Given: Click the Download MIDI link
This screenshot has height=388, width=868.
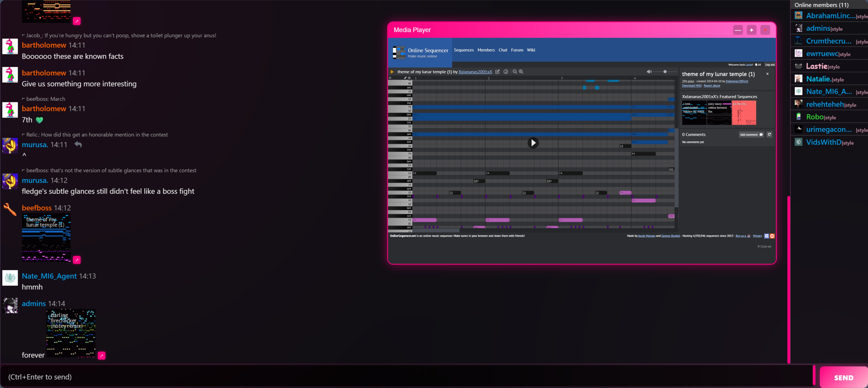Looking at the screenshot, I should (x=692, y=86).
